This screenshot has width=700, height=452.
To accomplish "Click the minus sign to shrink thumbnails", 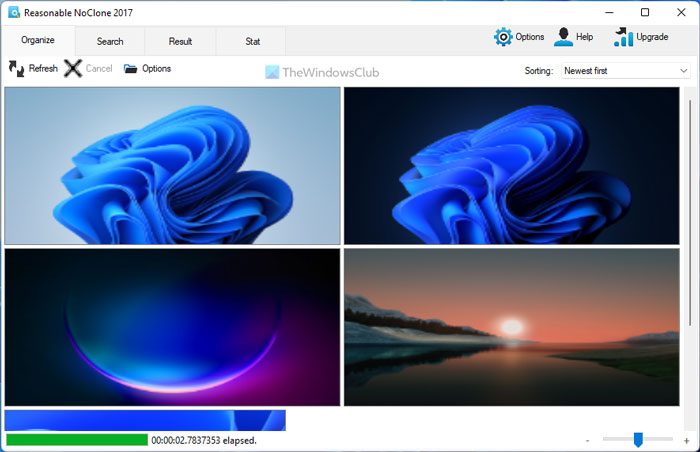I will 588,441.
